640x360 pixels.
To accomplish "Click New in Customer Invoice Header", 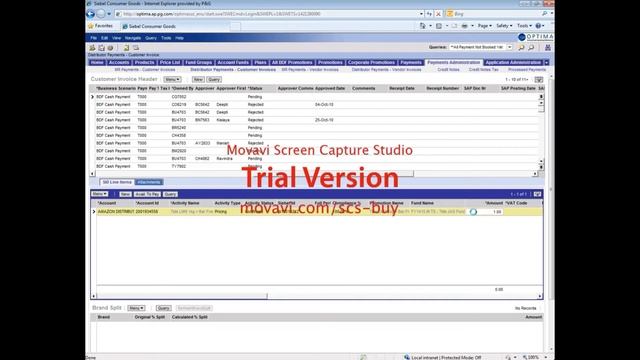I will [198, 80].
